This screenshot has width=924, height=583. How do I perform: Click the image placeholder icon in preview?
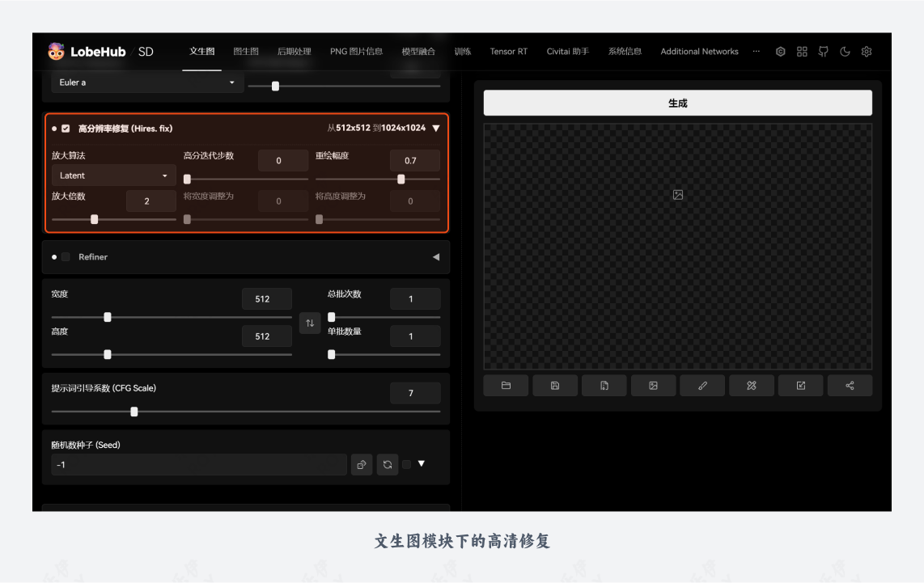[x=678, y=195]
